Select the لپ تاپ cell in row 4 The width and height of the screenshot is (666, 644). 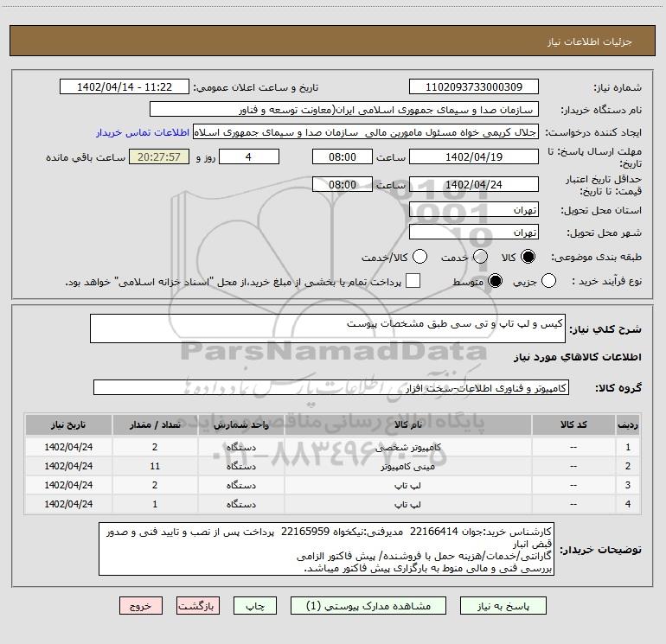(x=407, y=504)
